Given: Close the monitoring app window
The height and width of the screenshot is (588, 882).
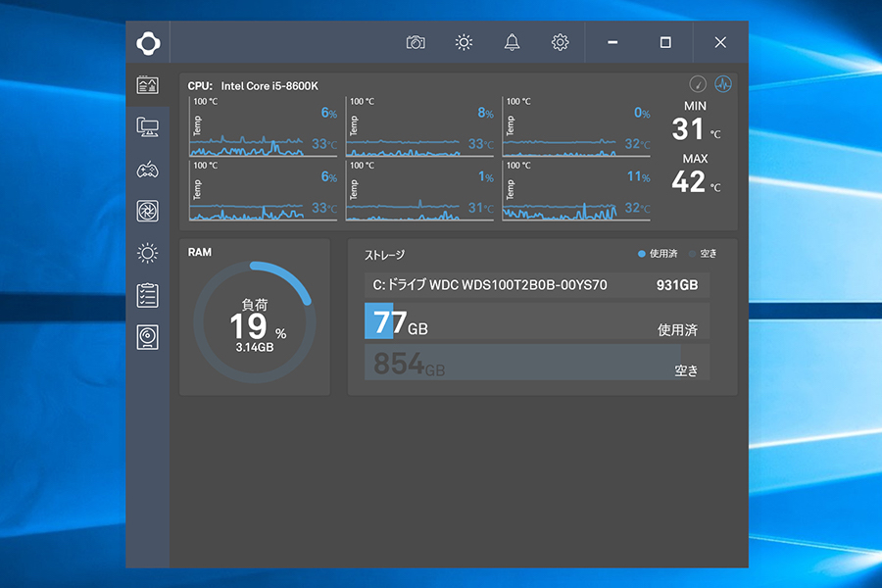Looking at the screenshot, I should [x=720, y=42].
